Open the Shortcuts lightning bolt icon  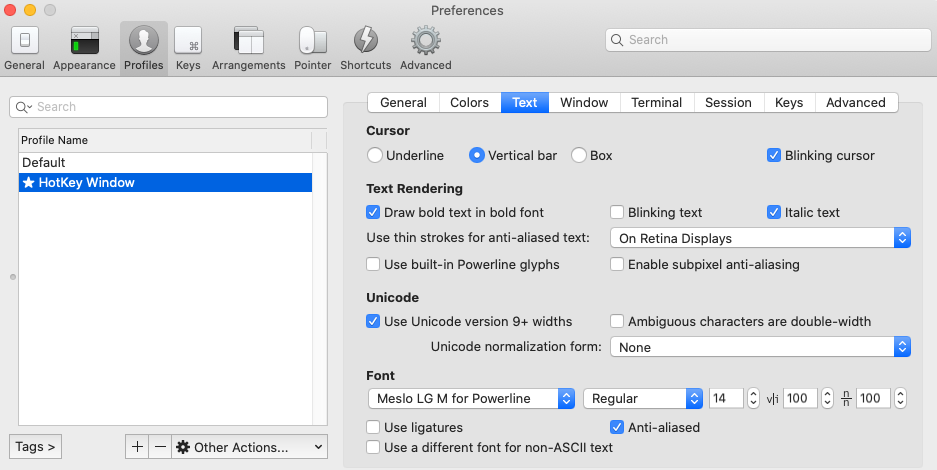[366, 41]
